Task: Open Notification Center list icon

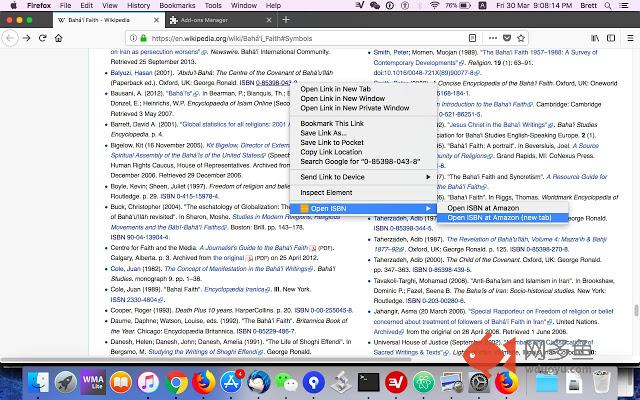Action: (x=624, y=6)
